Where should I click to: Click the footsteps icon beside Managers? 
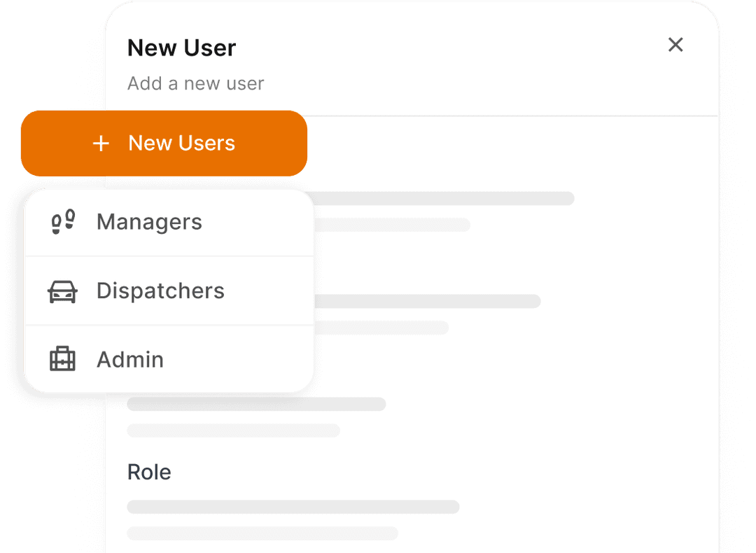63,220
